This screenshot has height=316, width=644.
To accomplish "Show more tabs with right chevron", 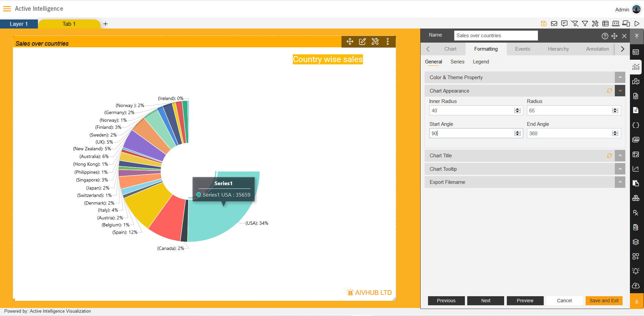I will (623, 49).
